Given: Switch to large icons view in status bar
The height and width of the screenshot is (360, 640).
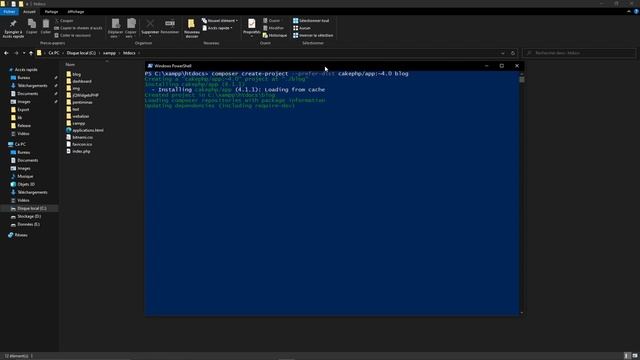Looking at the screenshot, I should click(x=635, y=356).
